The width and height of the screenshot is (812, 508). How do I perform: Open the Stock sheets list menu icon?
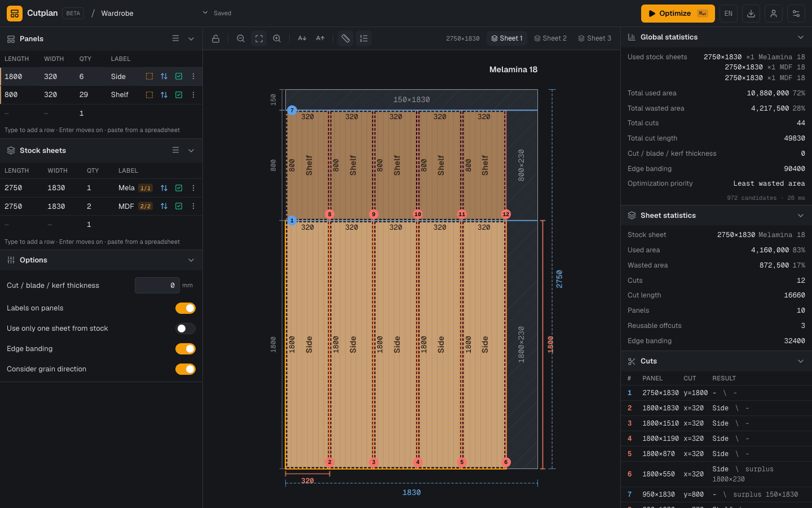coord(175,150)
